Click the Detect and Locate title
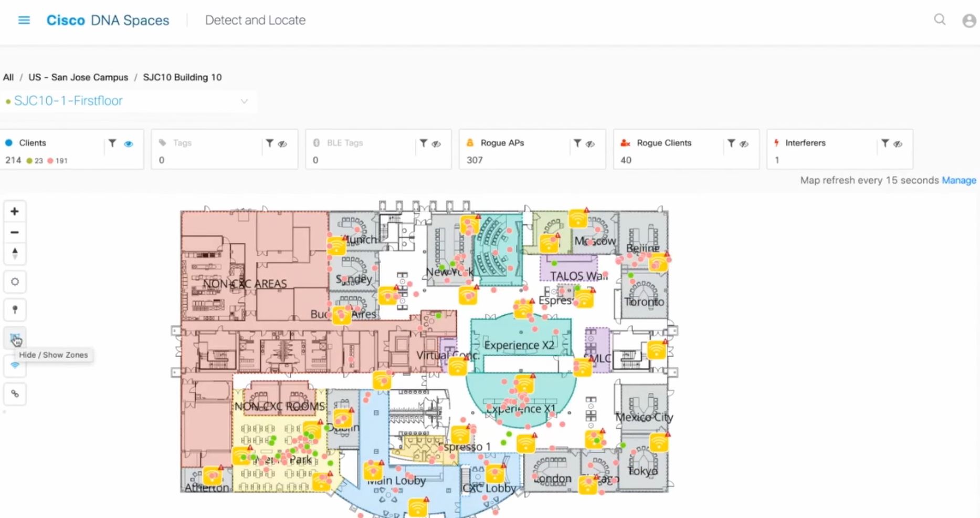Viewport: 980px width, 518px height. click(x=255, y=20)
